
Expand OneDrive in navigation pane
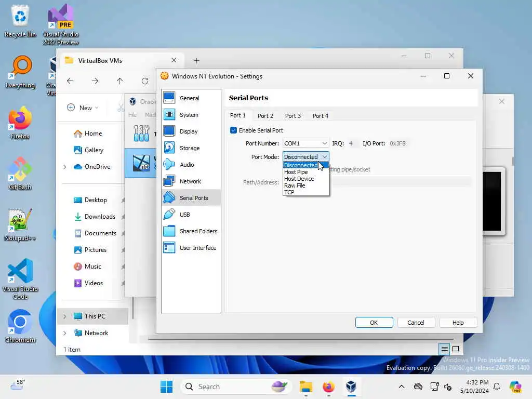pyautogui.click(x=64, y=167)
